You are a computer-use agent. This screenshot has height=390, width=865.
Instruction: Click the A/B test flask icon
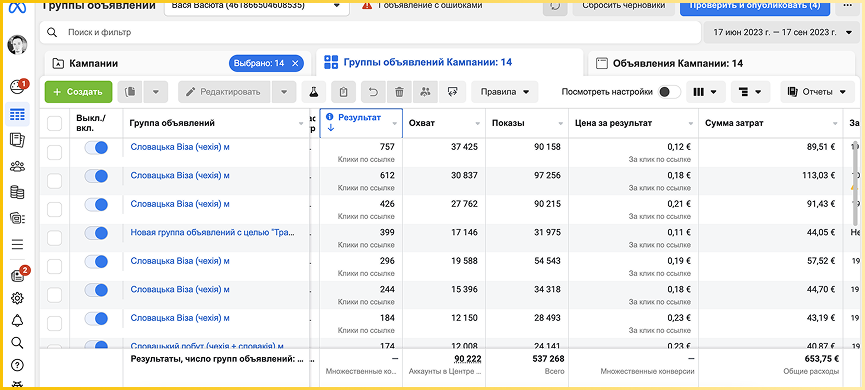(x=314, y=92)
